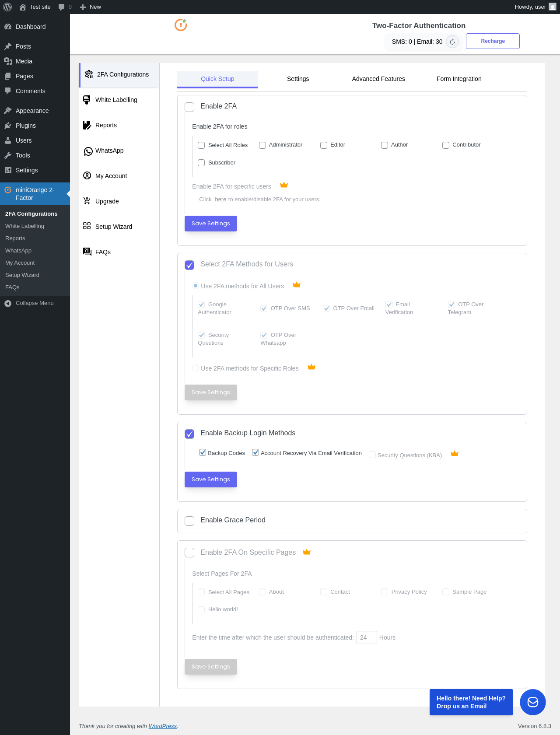Click crown beside Enable 2FA On Specific Pages
The height and width of the screenshot is (735, 560).
(x=307, y=552)
